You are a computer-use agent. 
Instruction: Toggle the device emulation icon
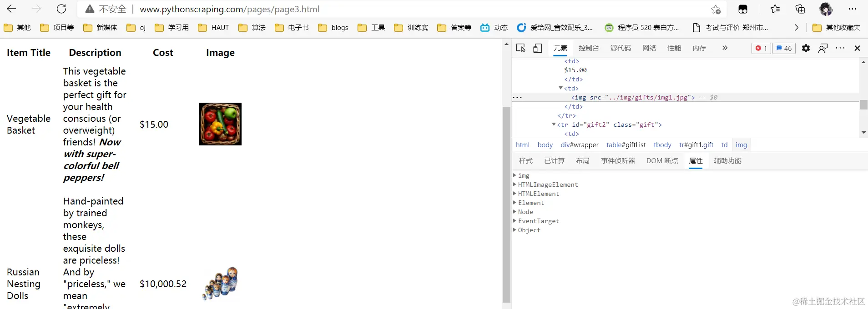pos(538,48)
